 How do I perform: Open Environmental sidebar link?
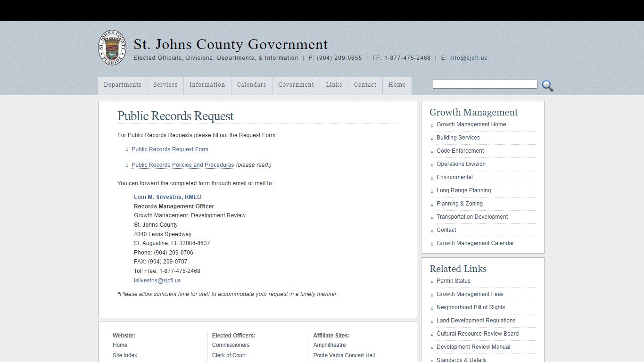[x=454, y=177]
